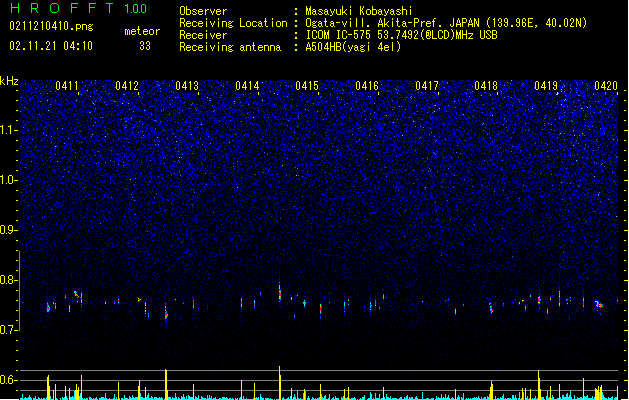Click the 1.0 kHz axis label
This screenshot has height=400, width=629.
[9, 180]
